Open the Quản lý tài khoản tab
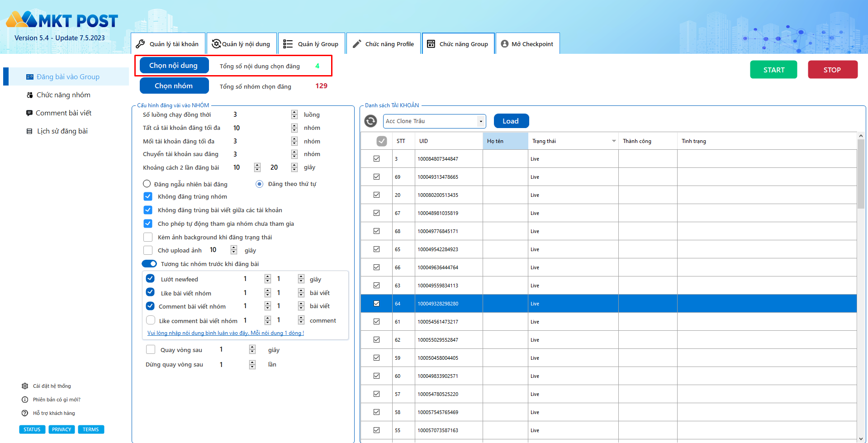868x443 pixels. coord(168,43)
